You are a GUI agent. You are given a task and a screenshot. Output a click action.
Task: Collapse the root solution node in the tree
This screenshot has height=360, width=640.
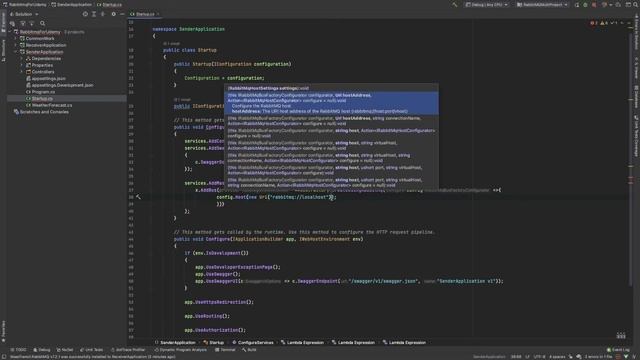click(x=10, y=32)
